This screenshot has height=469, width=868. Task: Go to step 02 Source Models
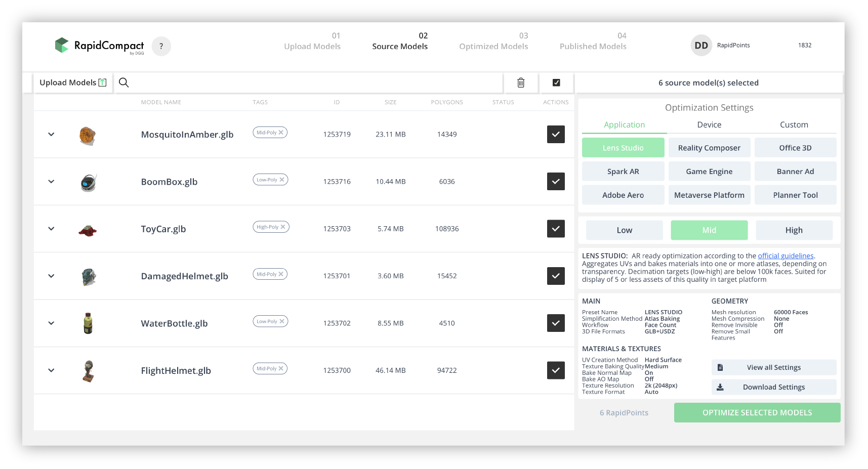[x=400, y=41]
